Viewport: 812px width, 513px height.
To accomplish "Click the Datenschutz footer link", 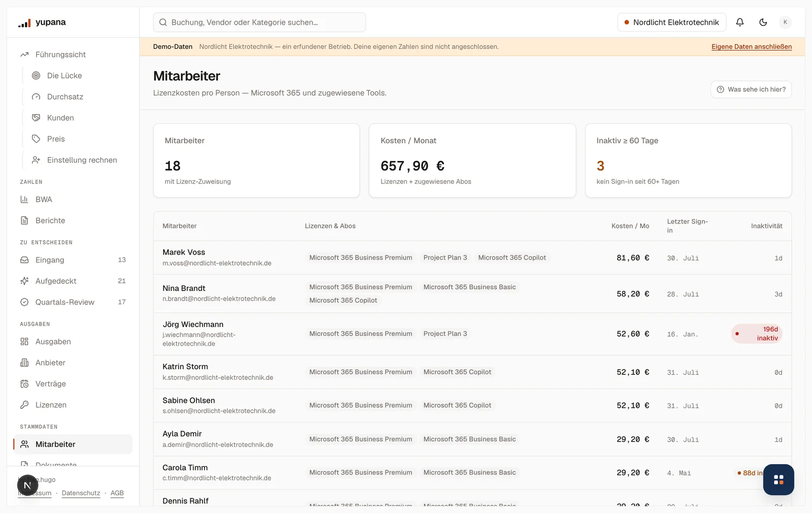I will coord(81,493).
